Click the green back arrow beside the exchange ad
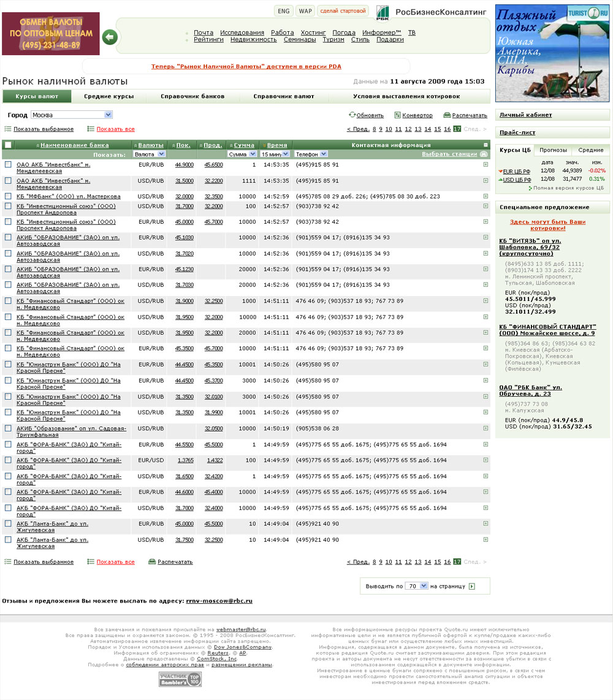The width and height of the screenshot is (613, 700). click(x=110, y=37)
